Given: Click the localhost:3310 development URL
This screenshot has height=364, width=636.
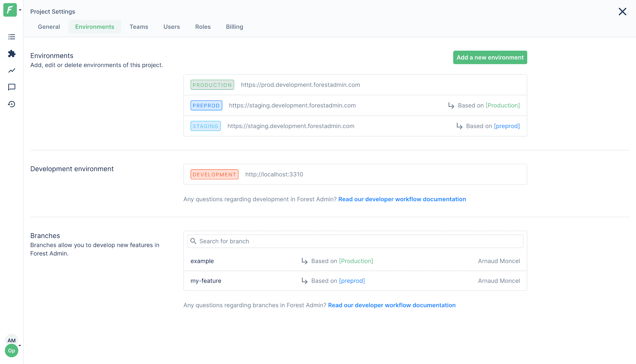Looking at the screenshot, I should point(274,174).
